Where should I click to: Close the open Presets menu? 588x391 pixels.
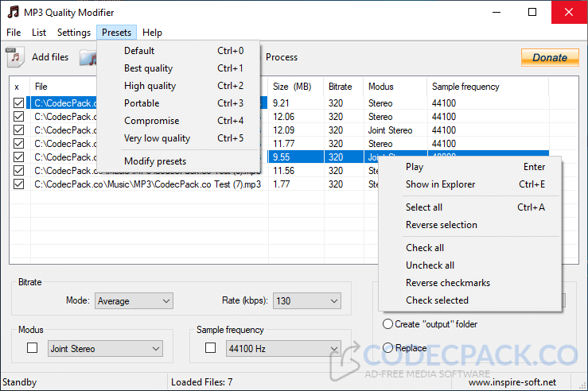click(117, 33)
